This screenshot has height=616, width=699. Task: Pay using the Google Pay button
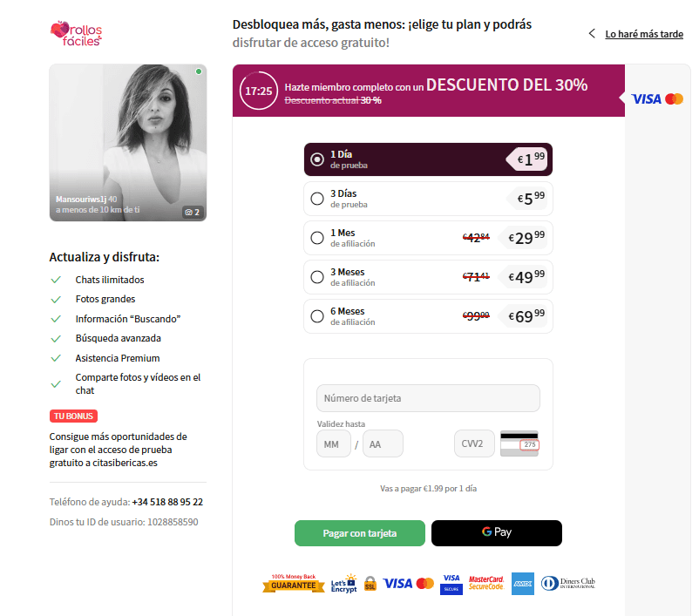pos(497,533)
